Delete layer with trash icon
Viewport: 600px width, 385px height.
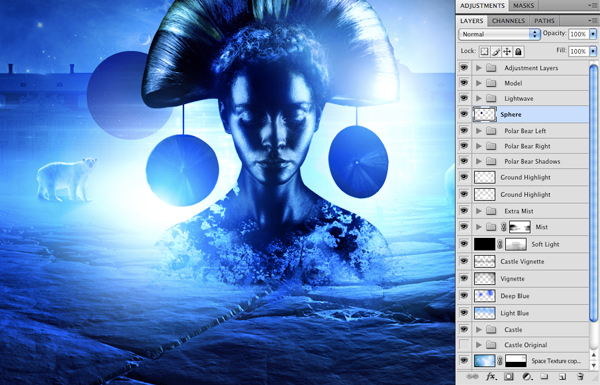pyautogui.click(x=580, y=377)
